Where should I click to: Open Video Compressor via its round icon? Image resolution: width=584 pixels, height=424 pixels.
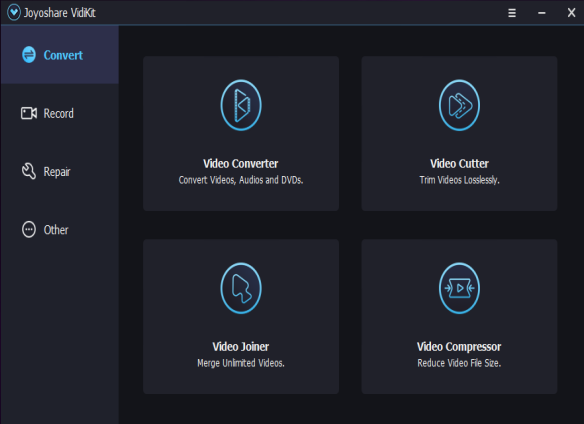[459, 288]
